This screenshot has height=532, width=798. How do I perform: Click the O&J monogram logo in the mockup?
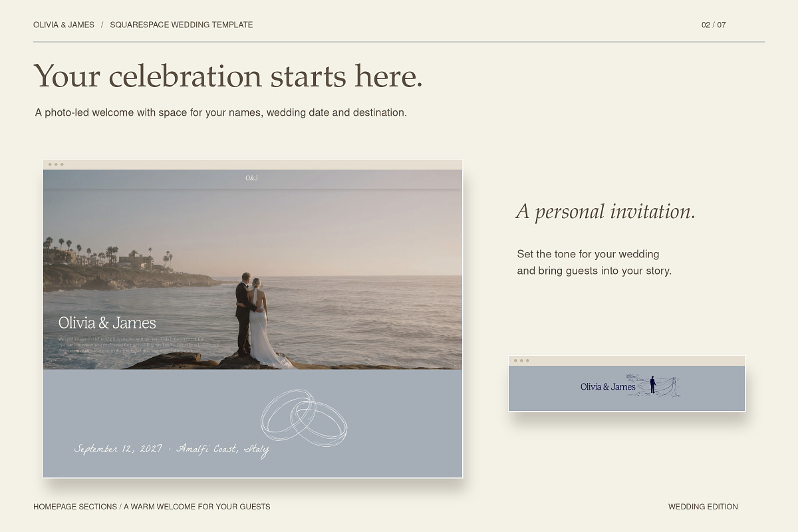[x=251, y=178]
